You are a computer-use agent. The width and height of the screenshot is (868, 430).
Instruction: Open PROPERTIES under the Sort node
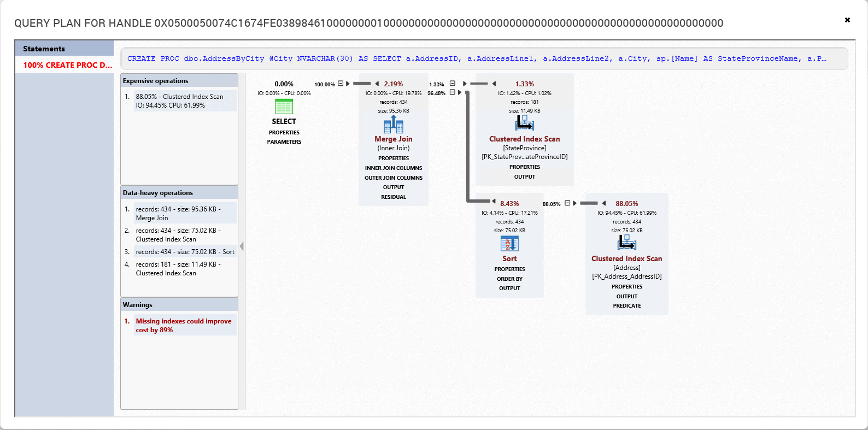pos(509,269)
